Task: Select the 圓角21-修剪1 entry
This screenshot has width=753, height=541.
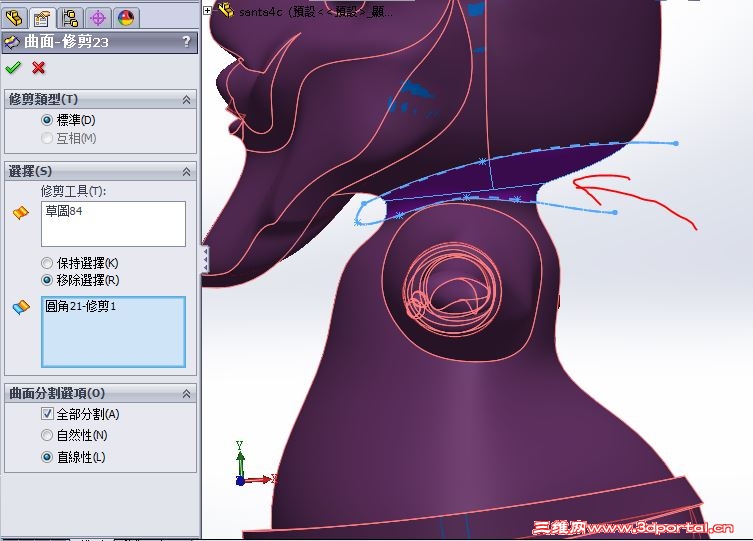Action: pos(81,306)
